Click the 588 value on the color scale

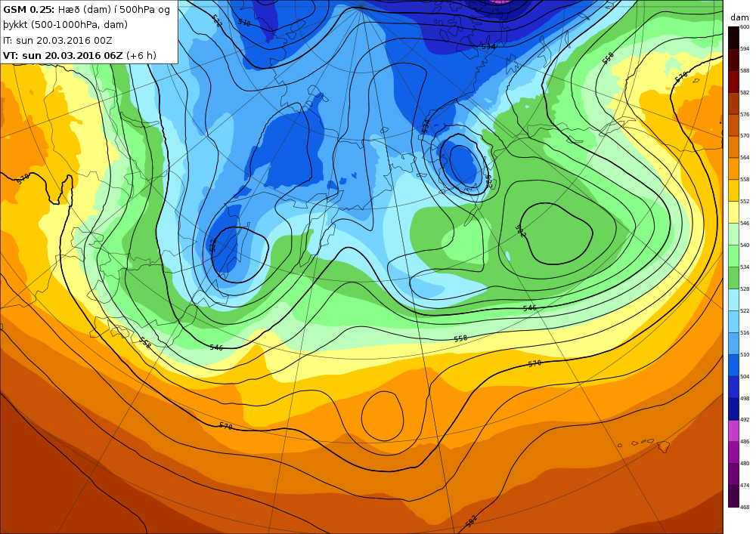tap(745, 71)
